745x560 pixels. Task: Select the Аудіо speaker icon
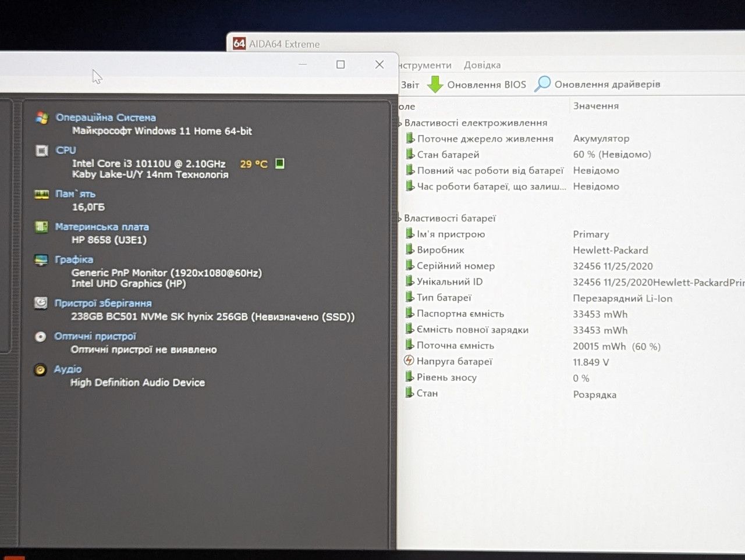click(40, 369)
